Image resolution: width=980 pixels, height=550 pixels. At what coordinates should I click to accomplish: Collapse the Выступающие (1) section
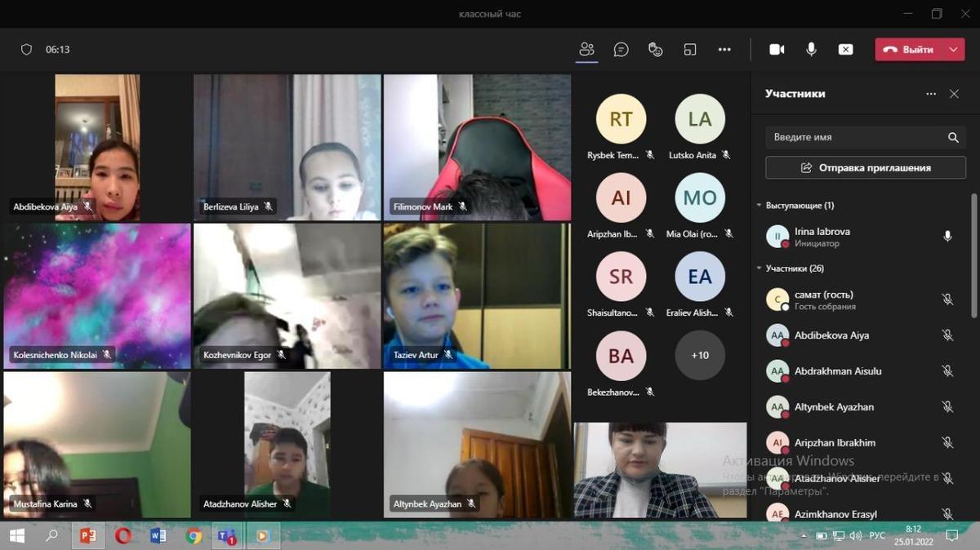tap(759, 206)
